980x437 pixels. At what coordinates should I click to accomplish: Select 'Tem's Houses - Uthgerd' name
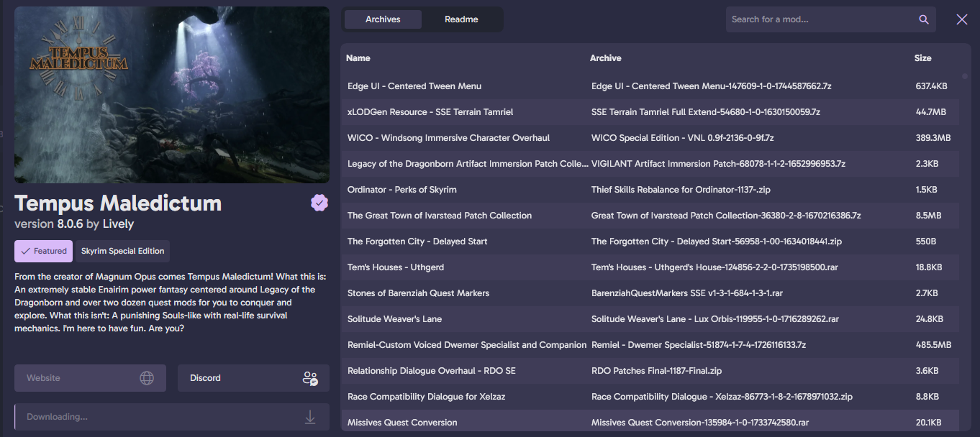396,267
